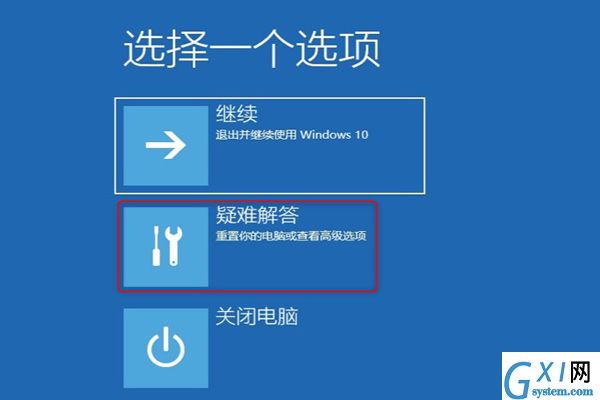Click the light blue square behind the wrench

pos(166,247)
